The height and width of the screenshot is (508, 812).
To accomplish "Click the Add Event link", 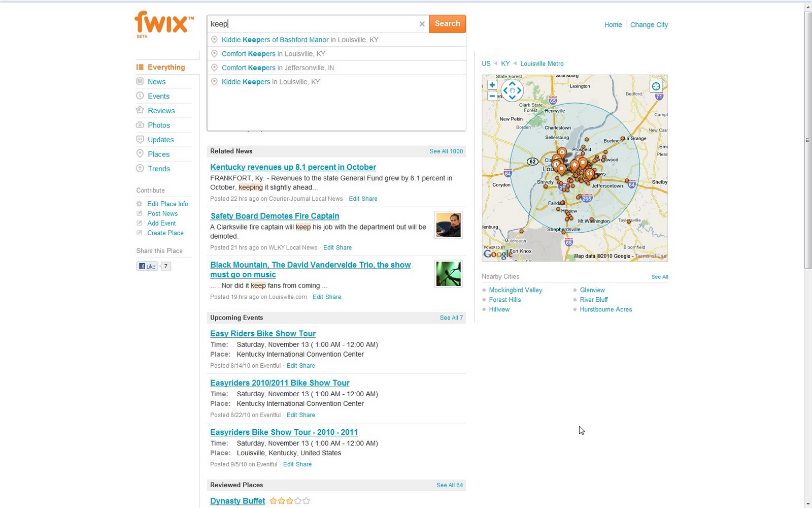I will 161,223.
